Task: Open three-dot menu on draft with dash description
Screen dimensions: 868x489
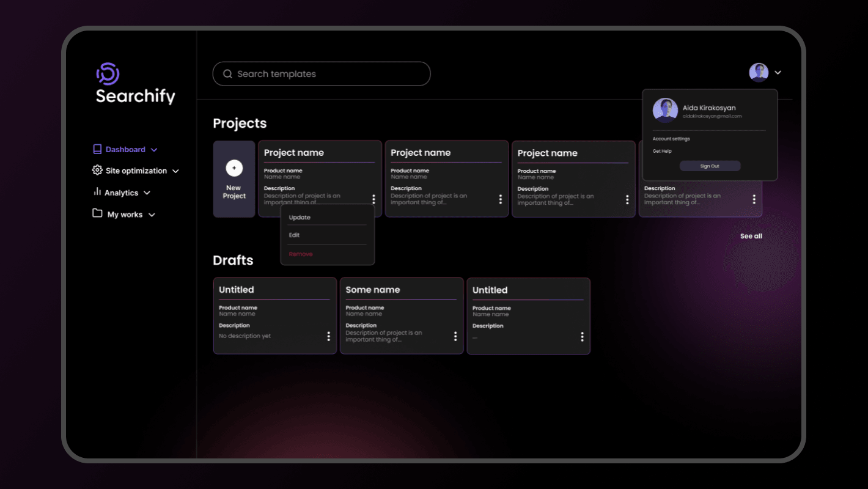Action: (x=582, y=337)
